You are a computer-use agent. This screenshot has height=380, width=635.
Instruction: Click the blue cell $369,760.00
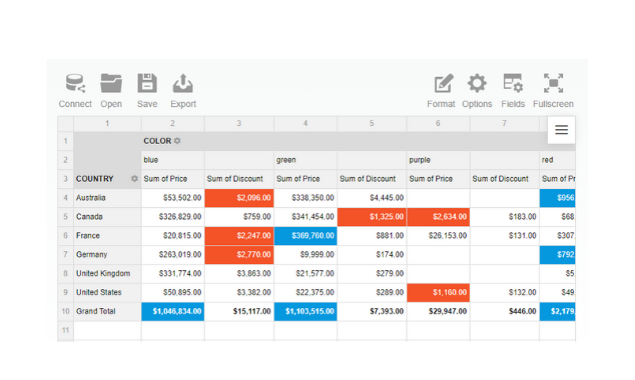pos(305,235)
